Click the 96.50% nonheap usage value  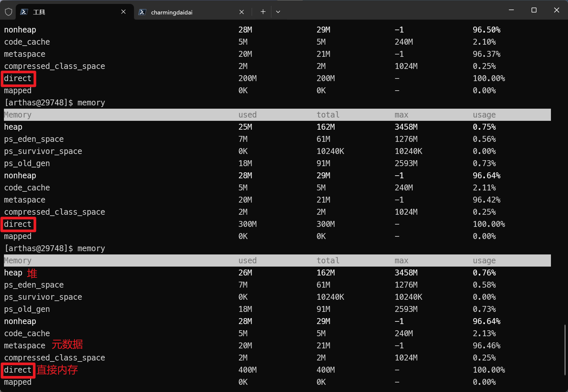coord(486,30)
